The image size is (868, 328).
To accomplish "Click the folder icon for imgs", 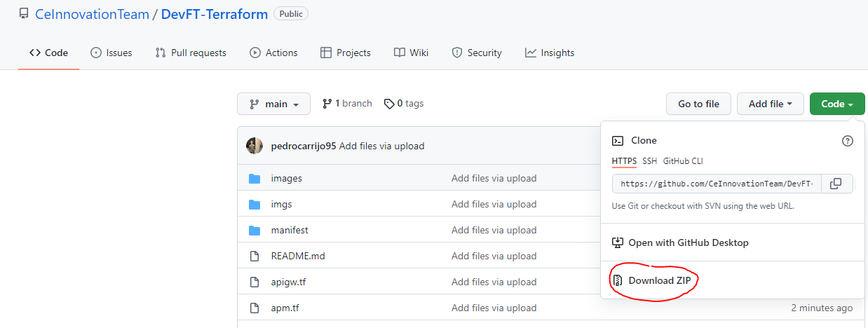I will tap(255, 205).
